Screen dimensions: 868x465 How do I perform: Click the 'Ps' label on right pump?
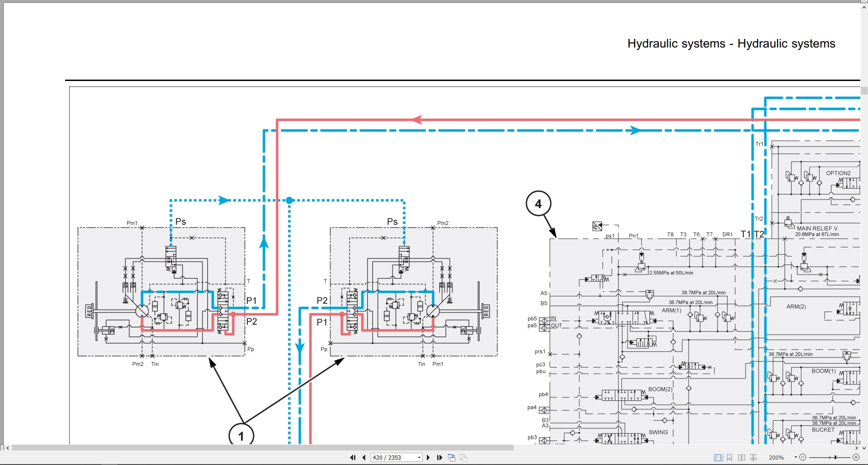(x=392, y=222)
